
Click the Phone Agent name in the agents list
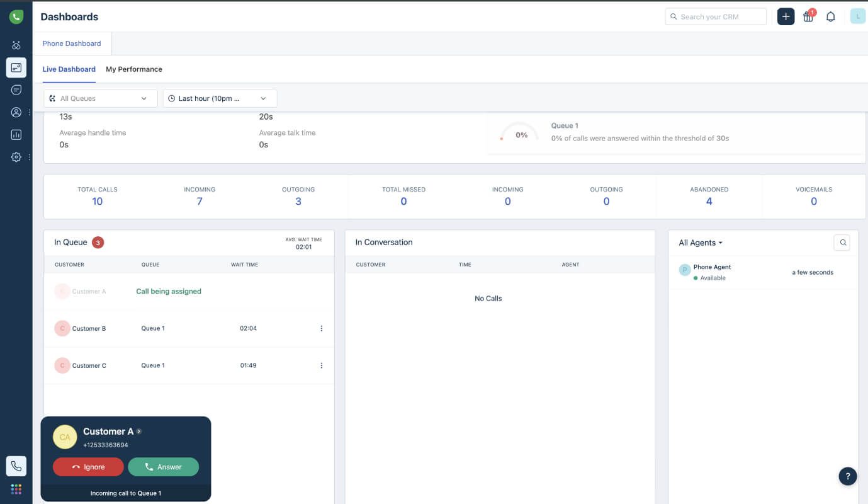click(x=713, y=267)
